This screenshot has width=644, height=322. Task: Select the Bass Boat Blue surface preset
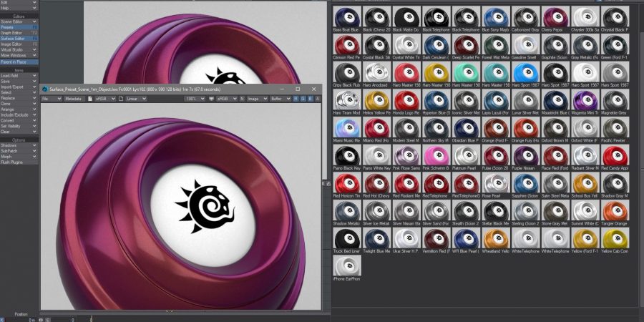pos(346,17)
